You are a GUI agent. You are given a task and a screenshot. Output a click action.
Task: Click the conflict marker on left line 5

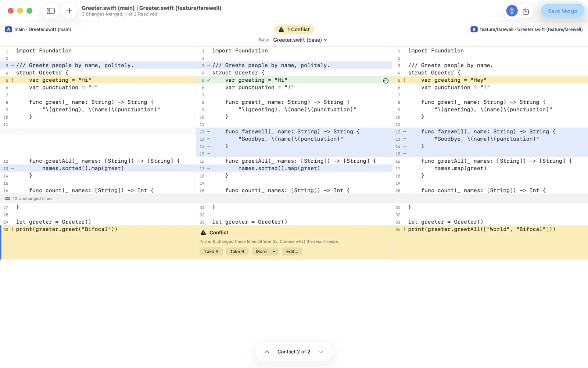[x=12, y=80]
